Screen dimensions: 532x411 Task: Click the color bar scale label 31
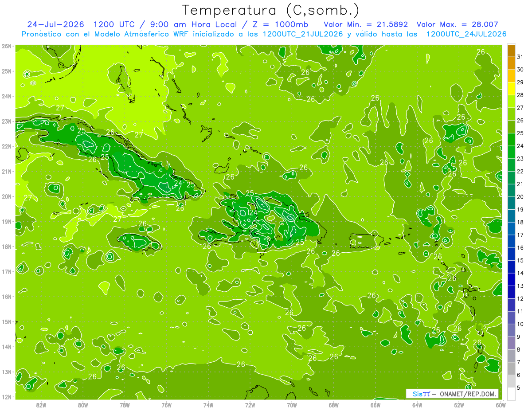coord(520,57)
